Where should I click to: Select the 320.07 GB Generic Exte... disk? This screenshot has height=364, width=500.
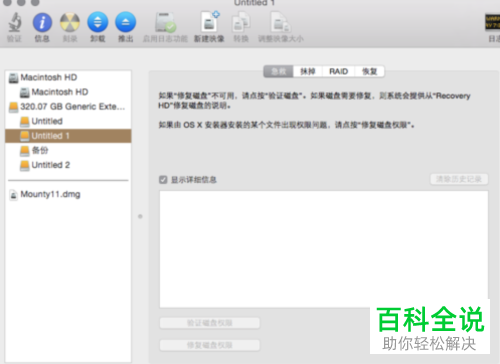click(x=68, y=107)
